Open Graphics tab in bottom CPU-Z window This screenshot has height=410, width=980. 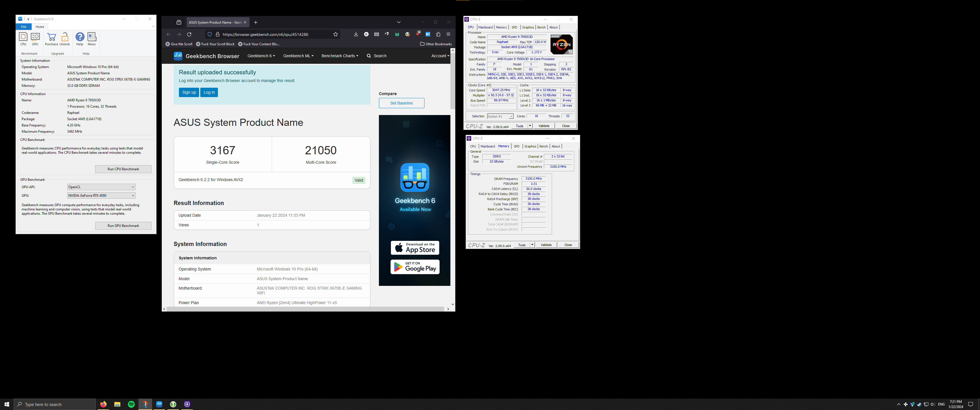coord(530,146)
